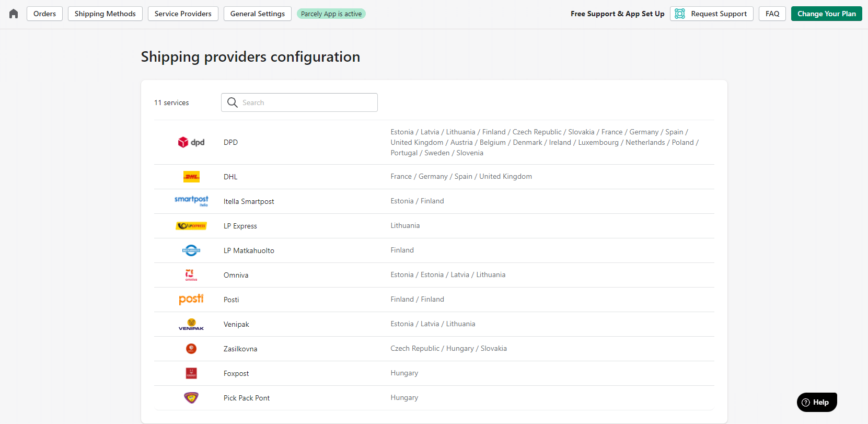
Task: Go to the home icon
Action: [14, 14]
